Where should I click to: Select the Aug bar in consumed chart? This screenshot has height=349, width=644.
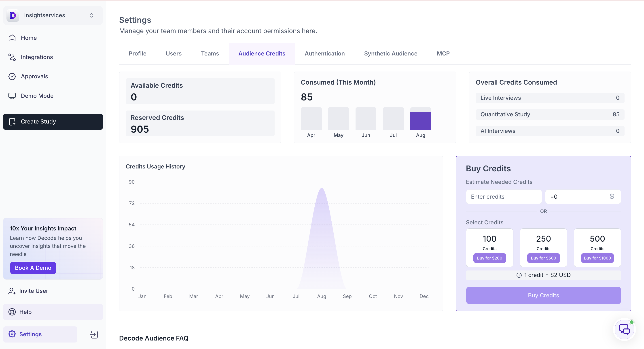click(420, 121)
